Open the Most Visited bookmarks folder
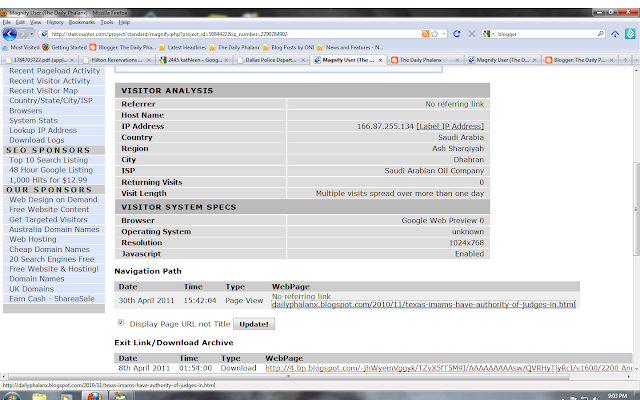The image size is (640, 400). click(x=21, y=47)
